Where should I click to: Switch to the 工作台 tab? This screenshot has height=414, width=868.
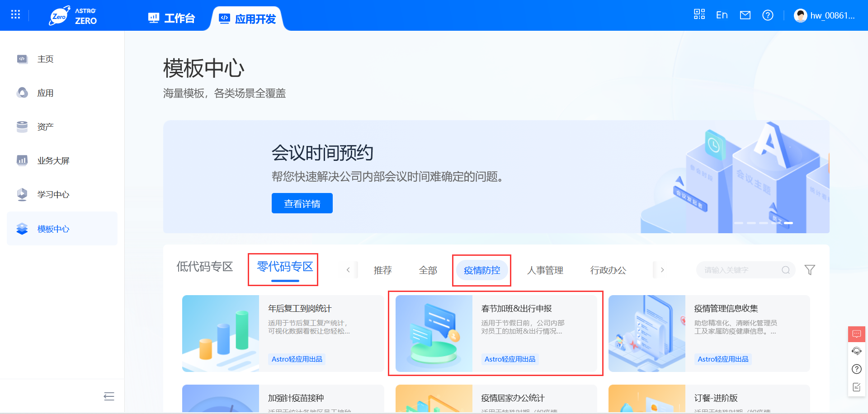tap(172, 19)
